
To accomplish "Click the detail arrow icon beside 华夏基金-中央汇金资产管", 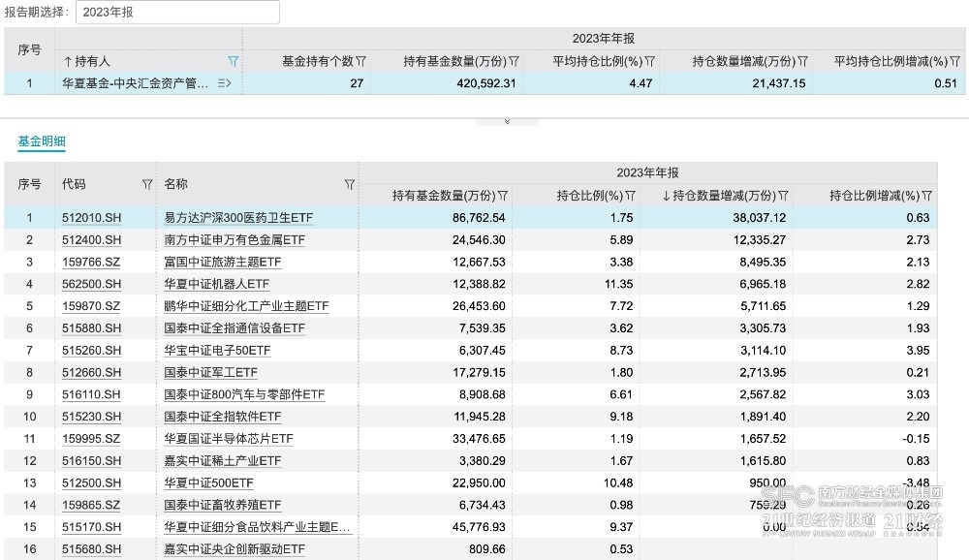I will 225,82.
